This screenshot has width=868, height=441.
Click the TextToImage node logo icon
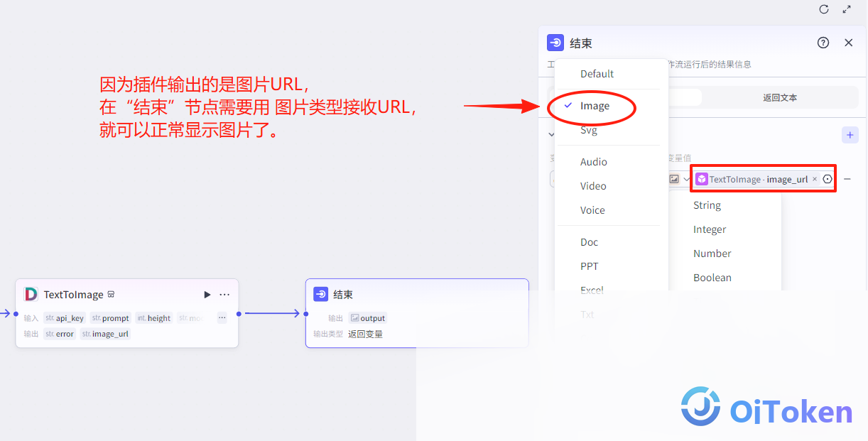(x=31, y=294)
